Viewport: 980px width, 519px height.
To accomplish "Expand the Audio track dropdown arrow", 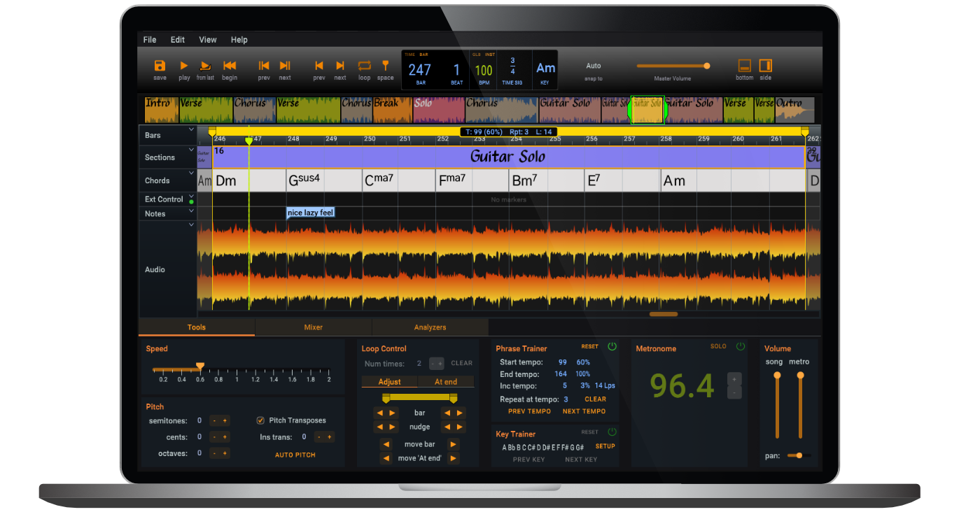I will point(191,225).
